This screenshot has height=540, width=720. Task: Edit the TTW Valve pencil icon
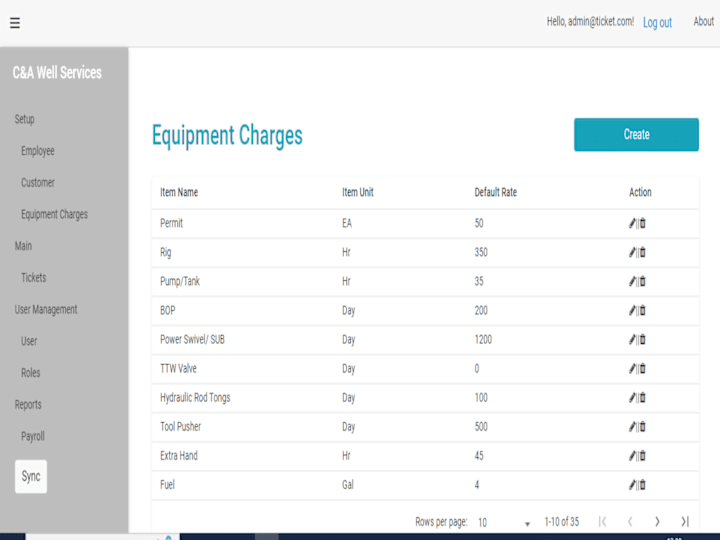[632, 368]
